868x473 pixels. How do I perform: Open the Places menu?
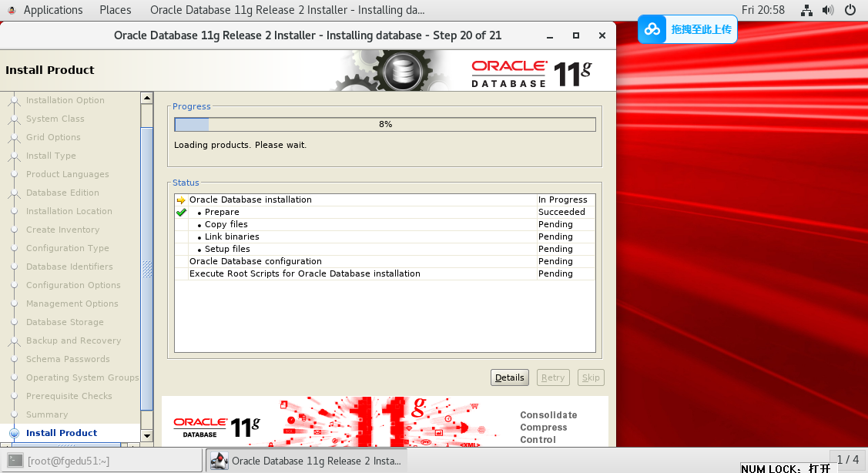116,10
